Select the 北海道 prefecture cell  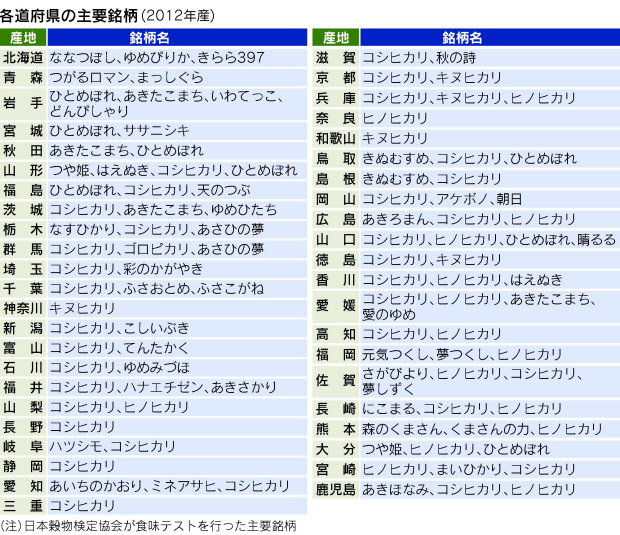click(x=23, y=57)
